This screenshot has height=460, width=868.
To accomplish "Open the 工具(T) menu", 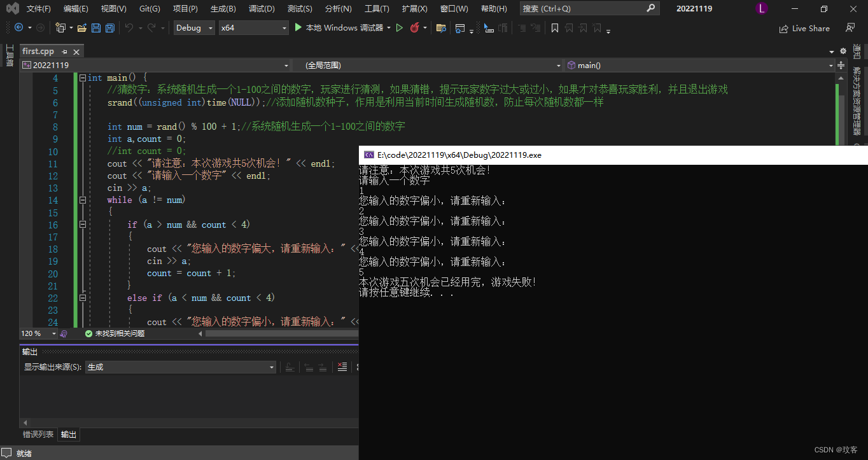I will click(x=377, y=9).
